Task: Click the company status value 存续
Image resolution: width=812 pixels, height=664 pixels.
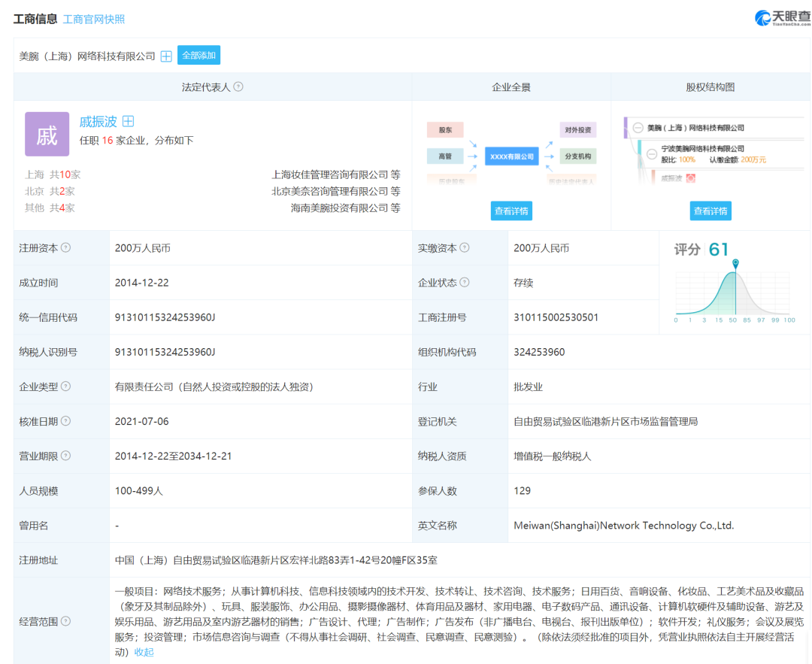Action: (x=523, y=283)
